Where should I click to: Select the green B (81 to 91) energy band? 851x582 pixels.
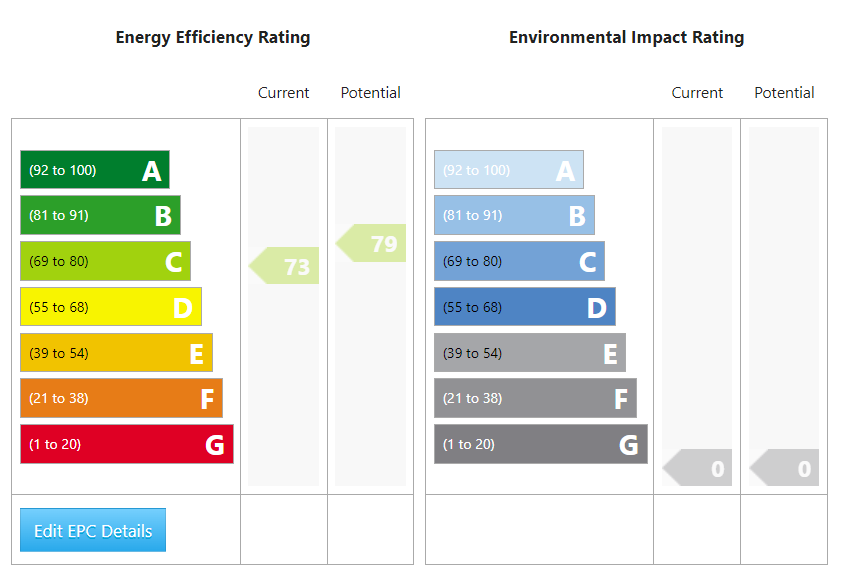pos(100,215)
